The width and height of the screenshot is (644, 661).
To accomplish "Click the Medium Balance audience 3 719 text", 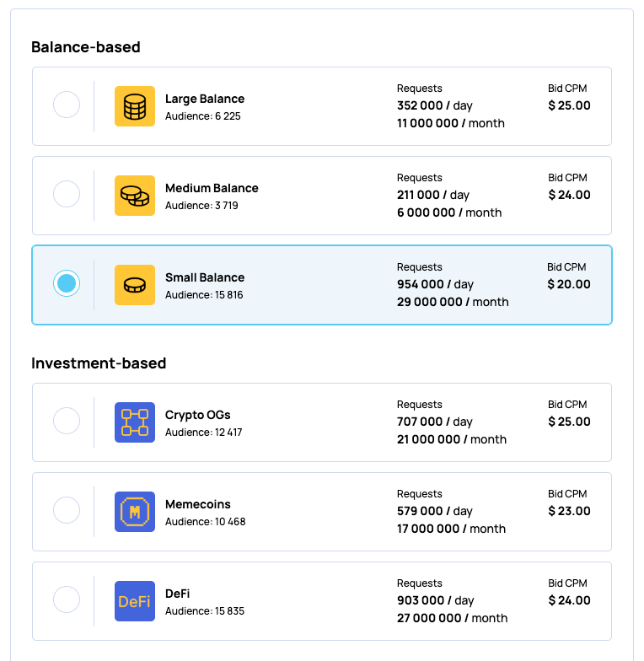I will tap(201, 206).
